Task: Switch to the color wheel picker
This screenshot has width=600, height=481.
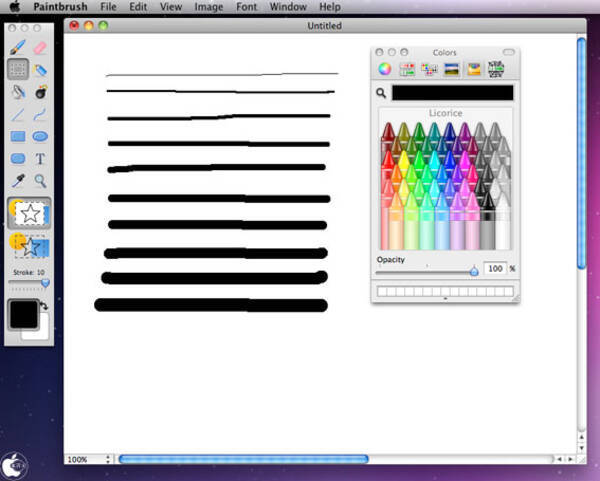Action: [x=385, y=69]
